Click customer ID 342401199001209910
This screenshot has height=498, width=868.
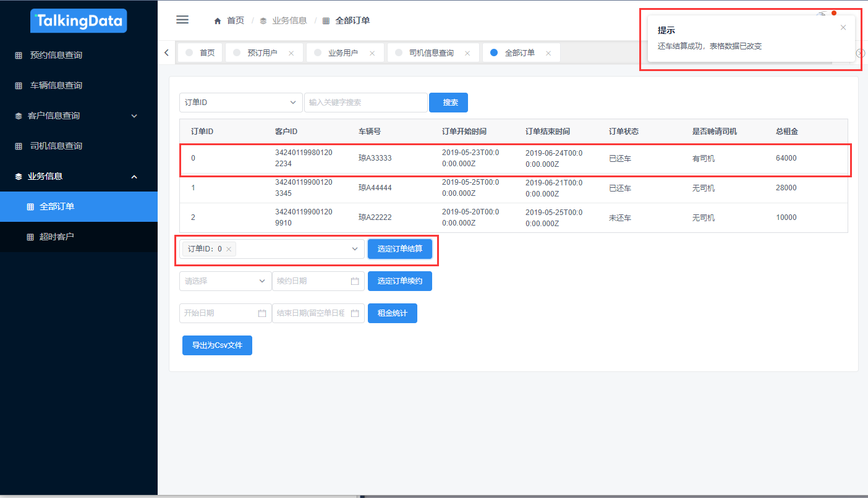304,217
